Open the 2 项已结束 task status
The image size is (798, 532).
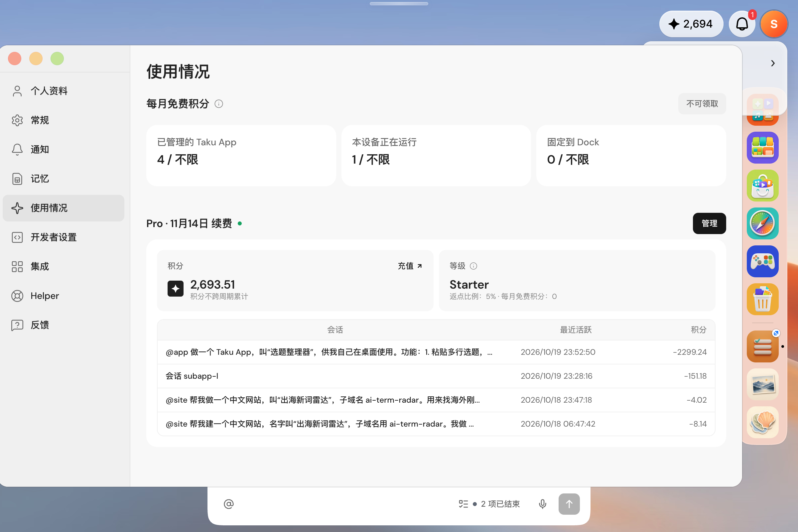pos(489,504)
